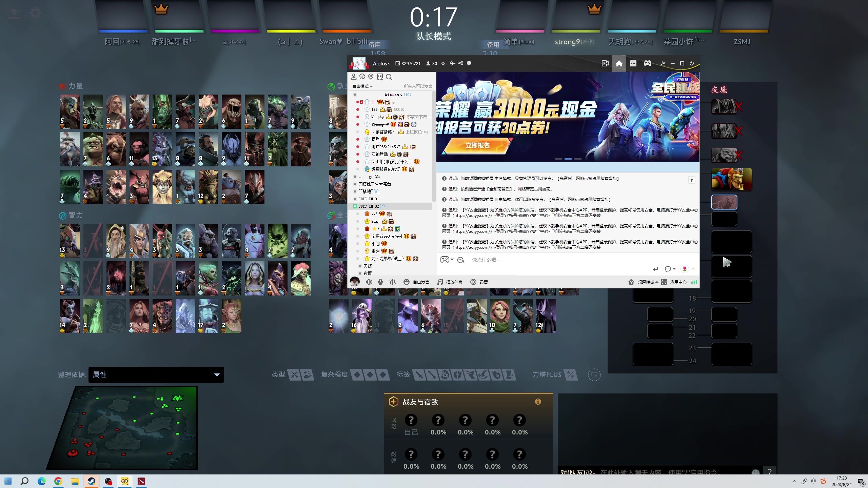Open the 属性 sorting dropdown
Image resolution: width=868 pixels, height=488 pixels.
tap(156, 375)
